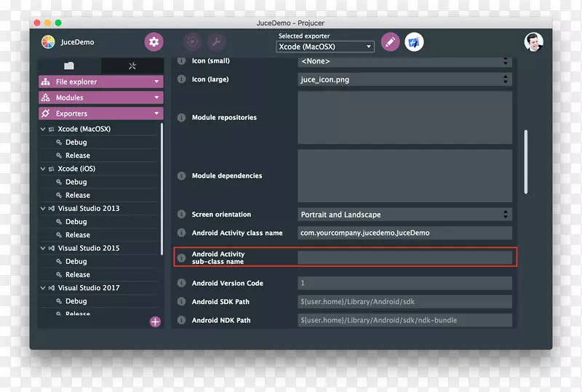Click the JuceDemo project name label
This screenshot has width=582, height=392.
click(77, 42)
